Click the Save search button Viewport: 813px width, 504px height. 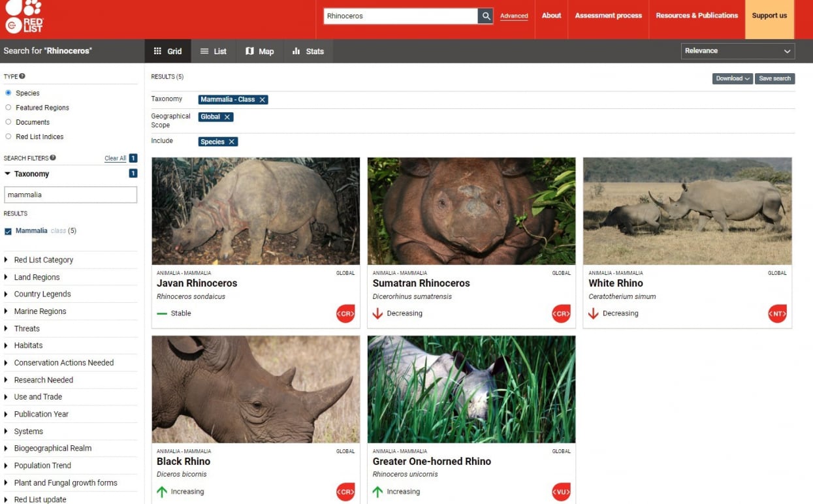pos(774,78)
